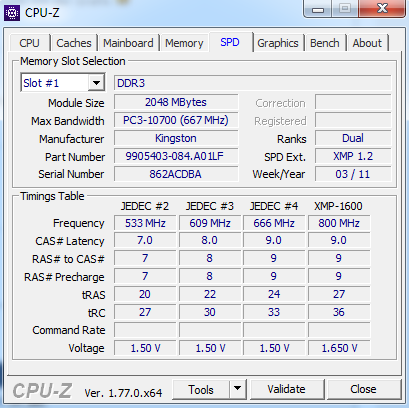
Task: Click the Close button at bottom
Action: (363, 389)
